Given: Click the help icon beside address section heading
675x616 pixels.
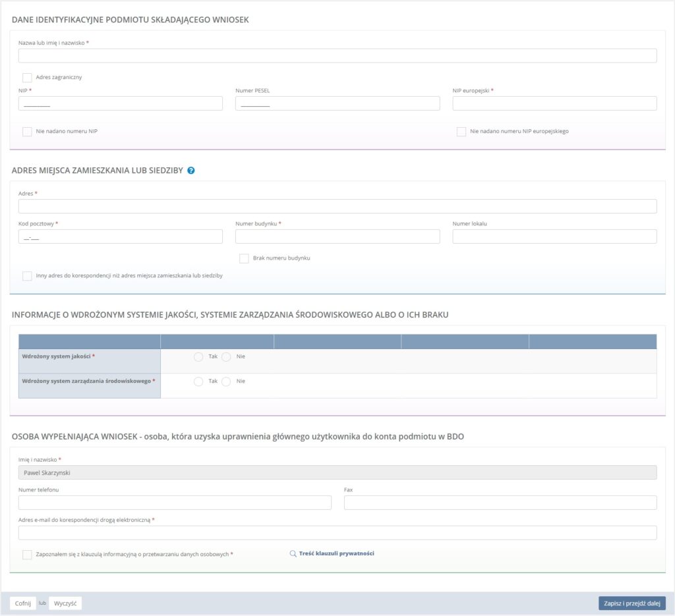Looking at the screenshot, I should [x=191, y=171].
